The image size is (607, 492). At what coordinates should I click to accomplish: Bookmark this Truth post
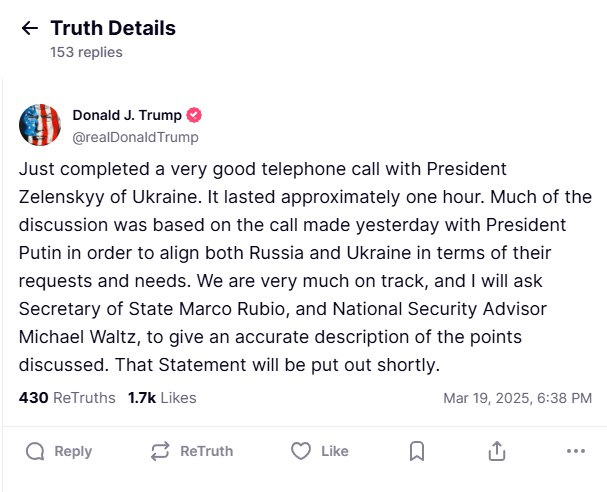[417, 451]
